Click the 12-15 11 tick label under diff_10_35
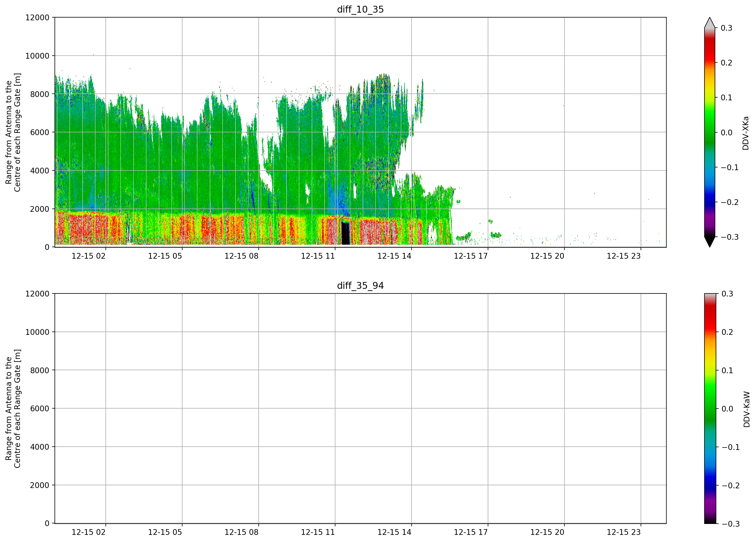This screenshot has height=542, width=756. tap(318, 256)
